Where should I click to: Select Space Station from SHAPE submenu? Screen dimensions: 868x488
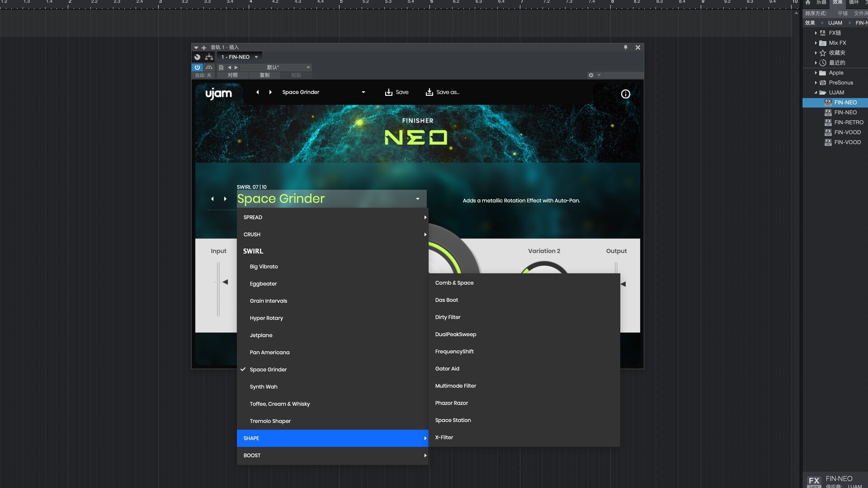coord(524,420)
